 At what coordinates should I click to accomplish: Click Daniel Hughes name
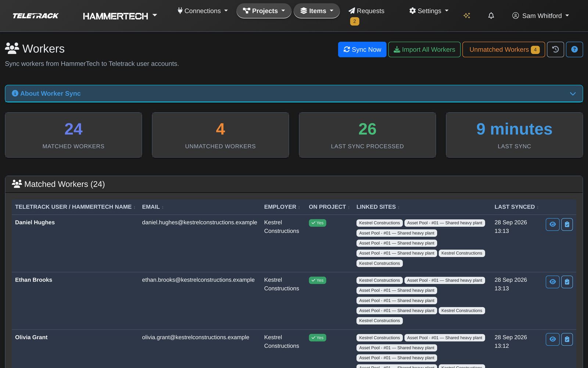(x=35, y=222)
